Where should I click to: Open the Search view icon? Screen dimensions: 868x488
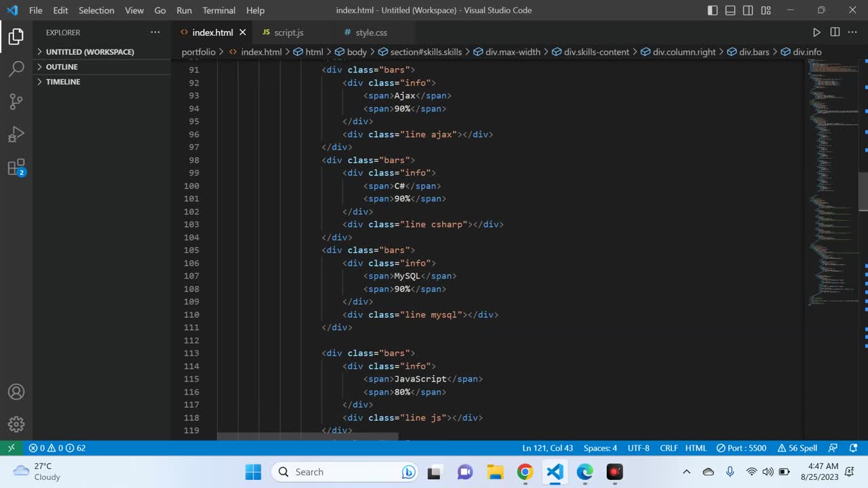coord(16,69)
